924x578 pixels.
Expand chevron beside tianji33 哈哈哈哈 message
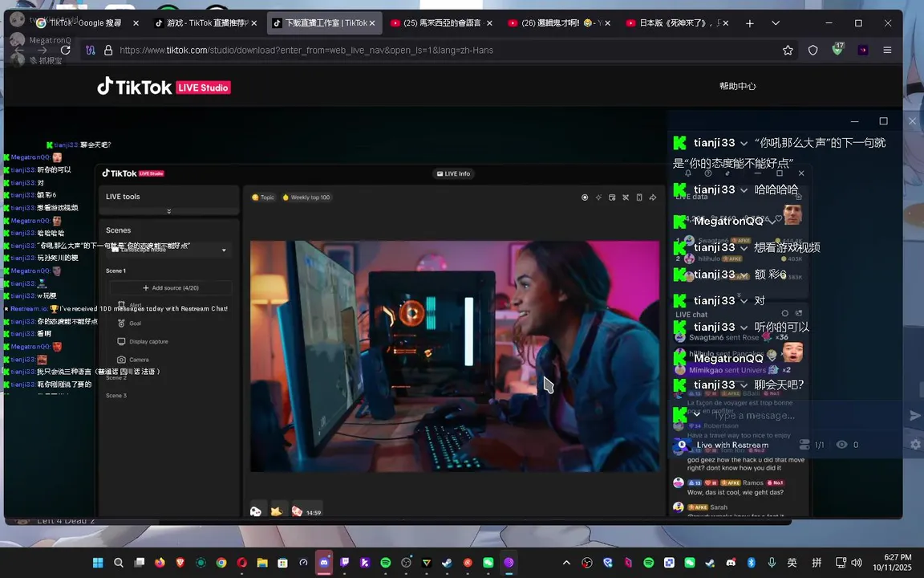[x=744, y=190]
